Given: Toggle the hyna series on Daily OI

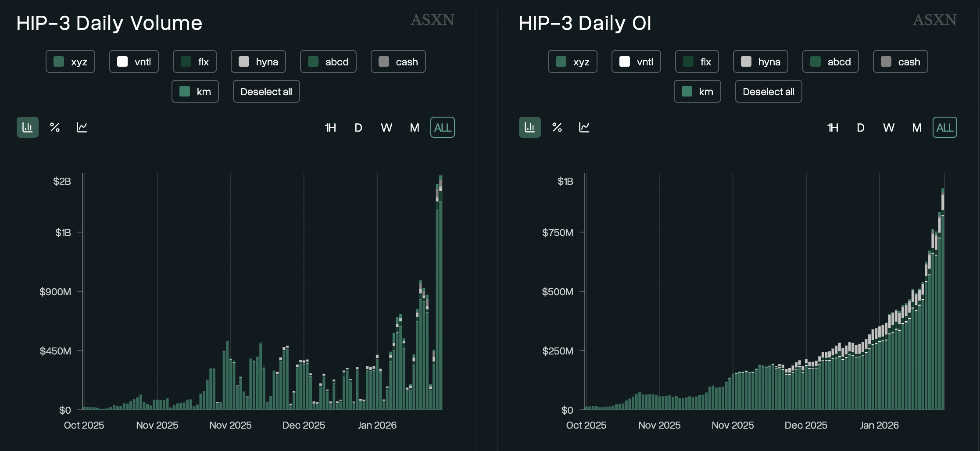Looking at the screenshot, I should (x=760, y=61).
